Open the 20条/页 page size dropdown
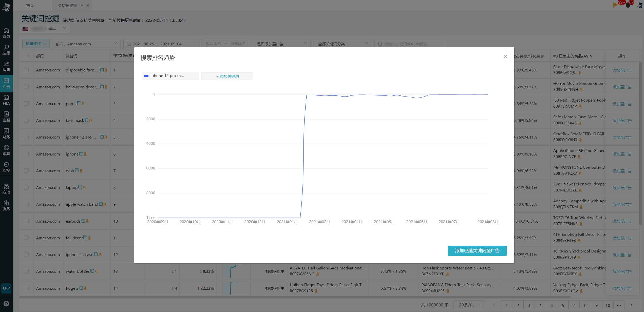This screenshot has width=644, height=312. [x=469, y=305]
